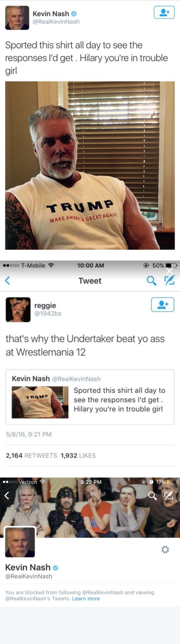Open the Trump shirt photo in the tweet
Screen dimensions: 180x644
tap(90, 165)
